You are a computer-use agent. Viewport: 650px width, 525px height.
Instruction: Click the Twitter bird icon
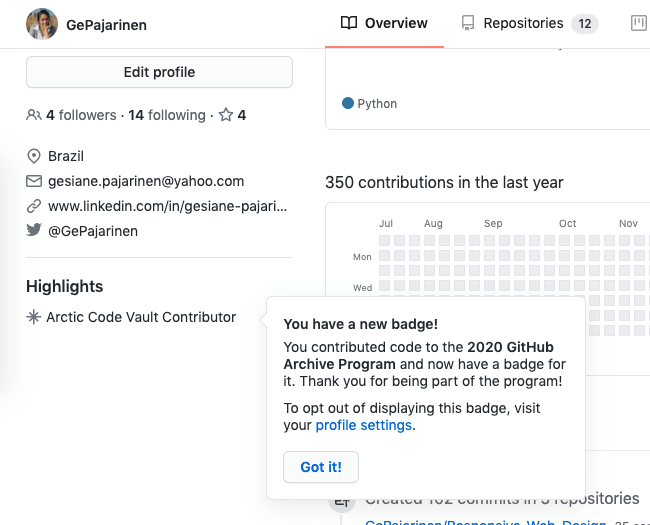(x=34, y=229)
